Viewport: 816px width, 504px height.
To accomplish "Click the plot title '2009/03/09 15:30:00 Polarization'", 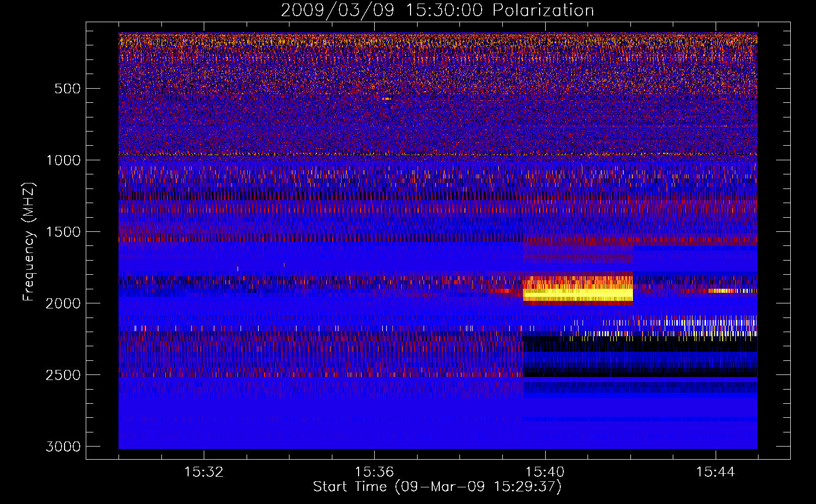I will [437, 10].
